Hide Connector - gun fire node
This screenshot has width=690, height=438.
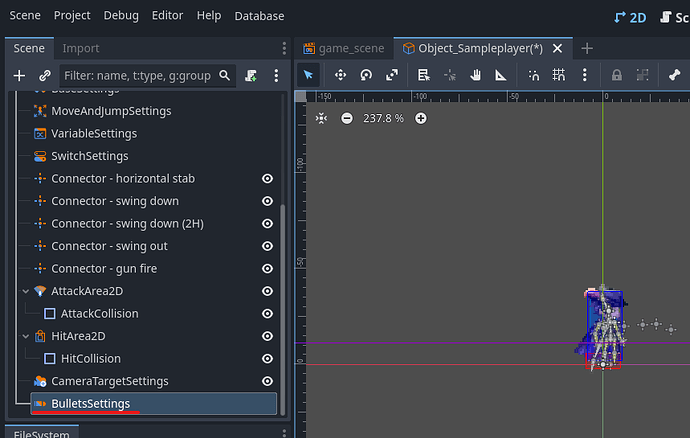[268, 268]
